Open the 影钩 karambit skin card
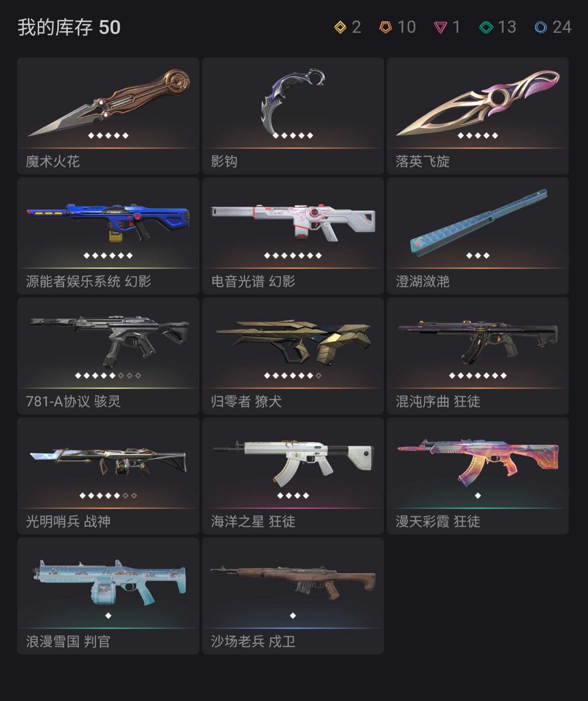The height and width of the screenshot is (701, 588). coord(293,116)
